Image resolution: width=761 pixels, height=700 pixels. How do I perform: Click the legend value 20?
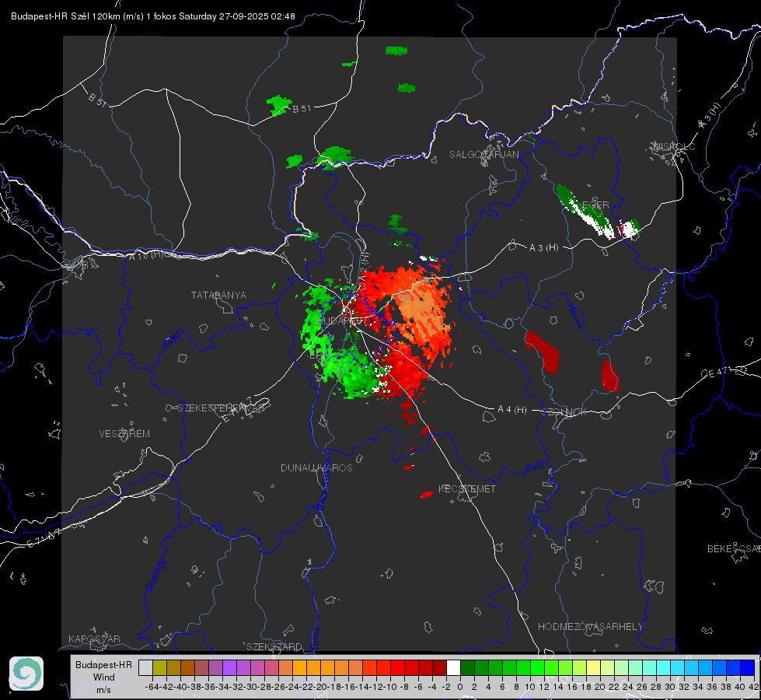(x=600, y=687)
